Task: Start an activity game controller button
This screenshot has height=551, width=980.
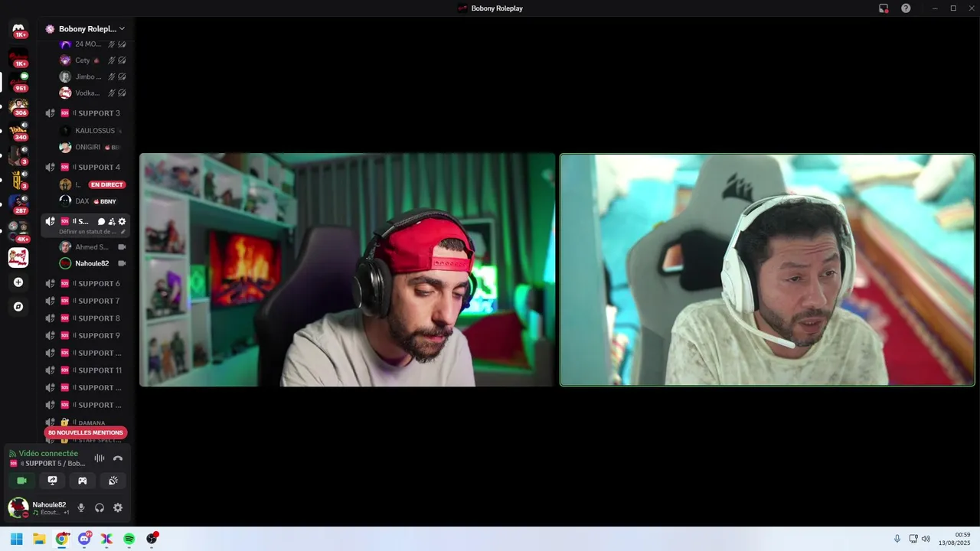Action: [83, 481]
